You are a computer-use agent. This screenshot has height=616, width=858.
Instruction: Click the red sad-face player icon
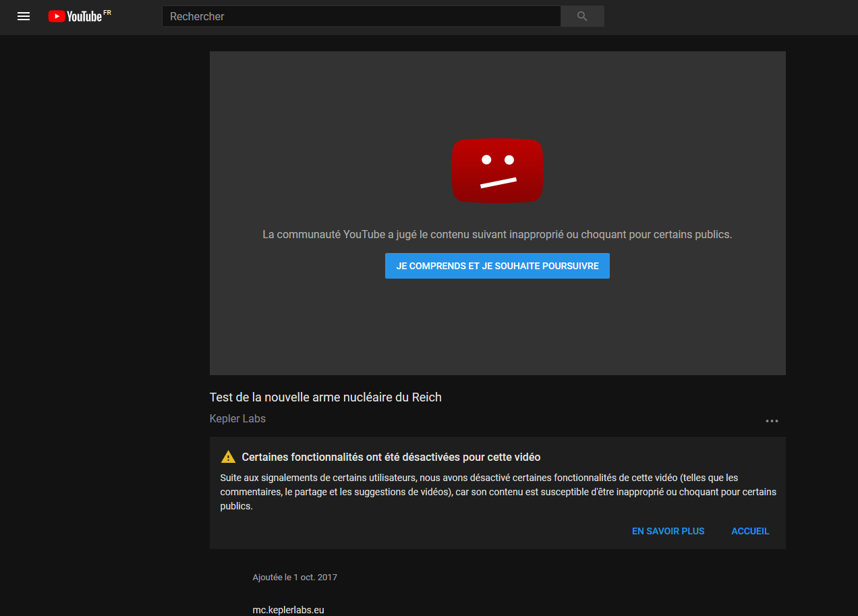(497, 171)
